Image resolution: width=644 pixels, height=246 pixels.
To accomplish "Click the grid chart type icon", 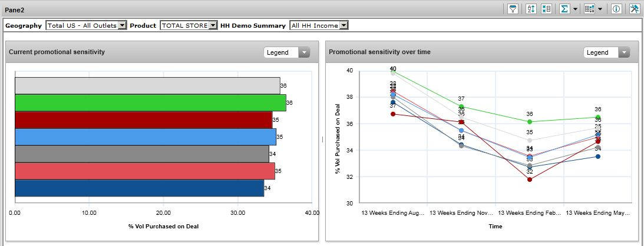I will coord(590,9).
